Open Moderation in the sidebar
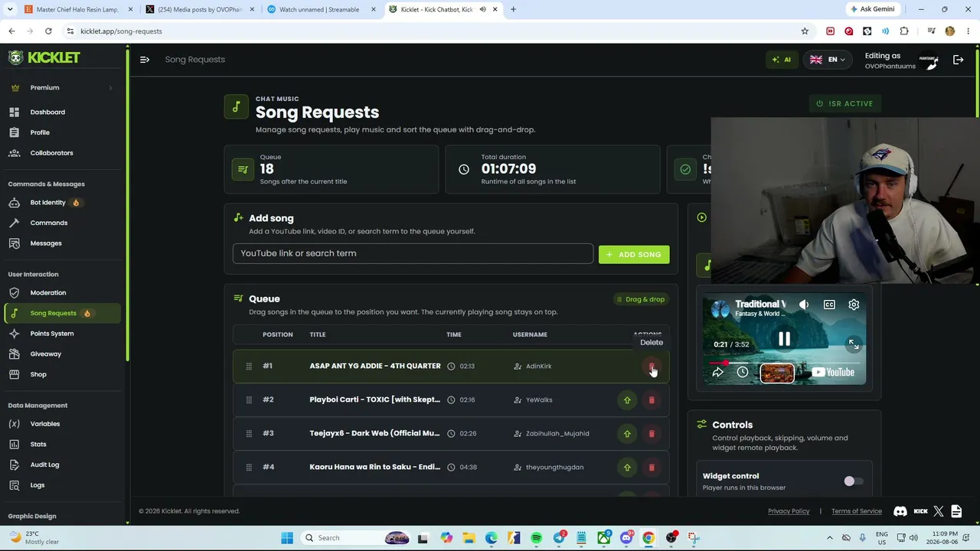The image size is (980, 551). click(x=48, y=292)
